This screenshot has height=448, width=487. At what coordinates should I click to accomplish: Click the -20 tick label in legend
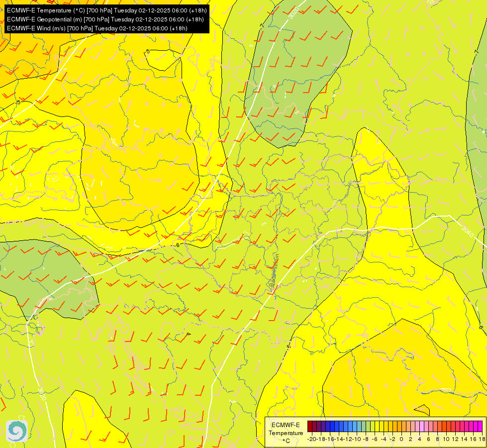click(312, 440)
